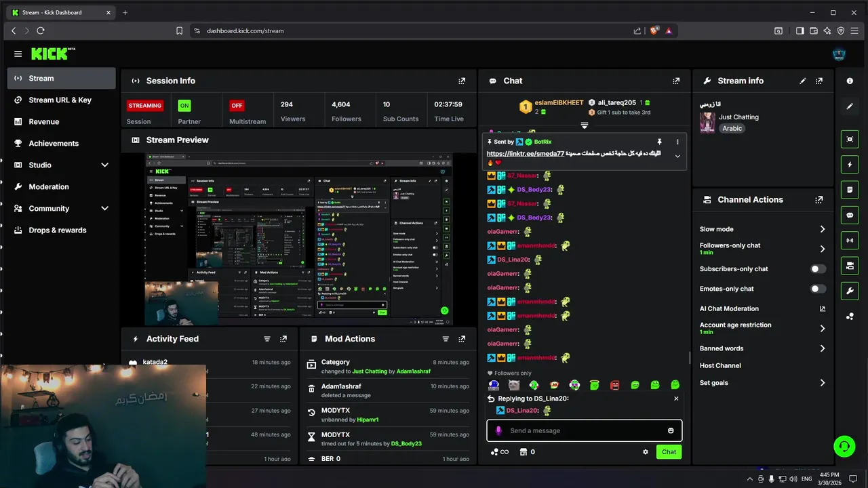The image size is (868, 488).
Task: Toggle the session info broadcast widget icon
Action: coord(850,240)
